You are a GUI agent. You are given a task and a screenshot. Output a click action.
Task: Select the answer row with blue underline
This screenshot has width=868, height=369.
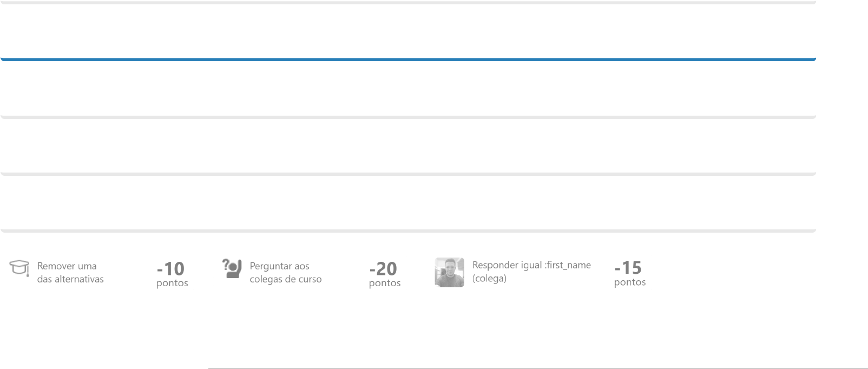tap(408, 32)
